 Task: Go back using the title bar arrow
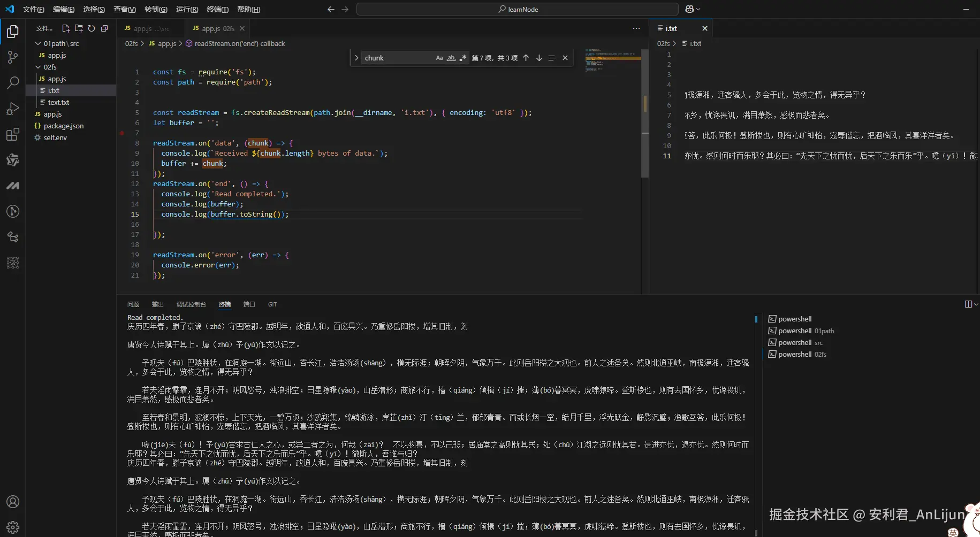(331, 9)
